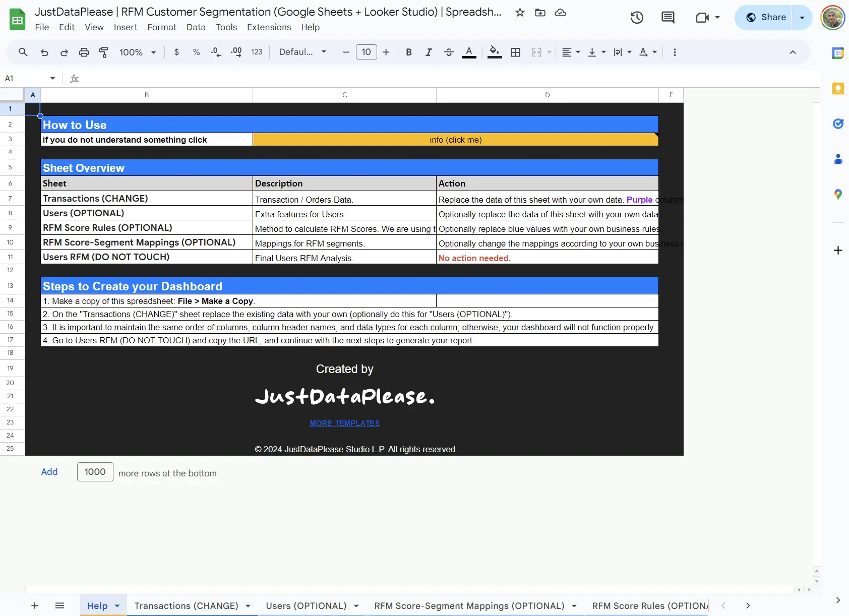Get add-ons with the plus icon
The image size is (849, 616).
(838, 250)
